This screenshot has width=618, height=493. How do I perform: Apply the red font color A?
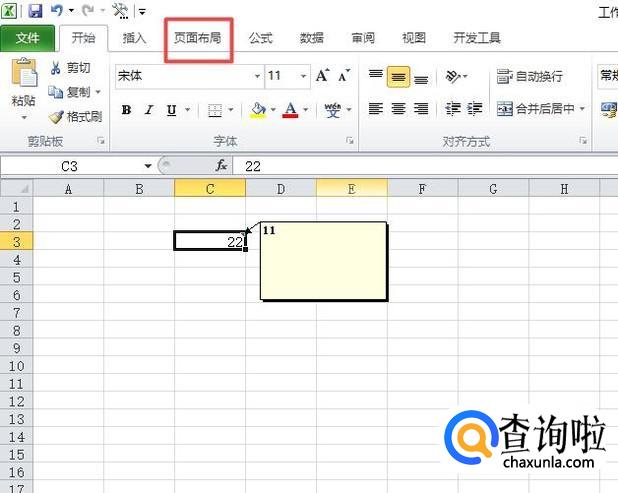click(x=290, y=110)
